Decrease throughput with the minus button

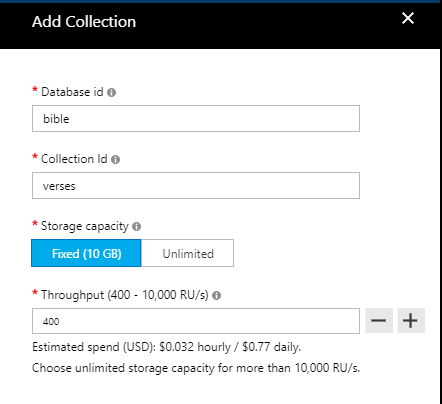click(x=379, y=321)
